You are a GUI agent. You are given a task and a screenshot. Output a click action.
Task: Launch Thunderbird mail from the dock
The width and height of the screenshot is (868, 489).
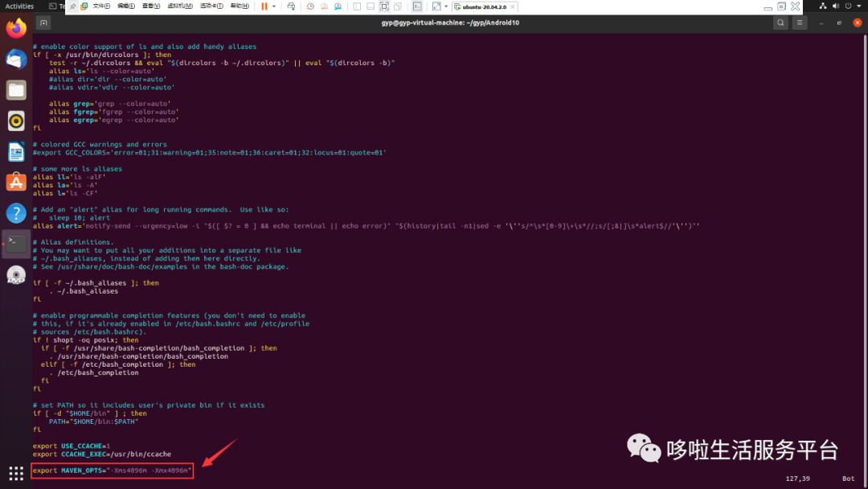click(16, 60)
